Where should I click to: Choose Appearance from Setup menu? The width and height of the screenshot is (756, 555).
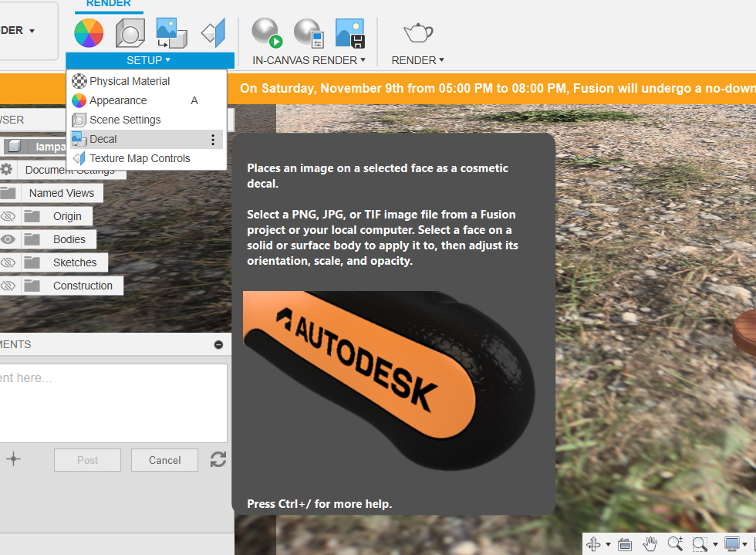tap(147, 100)
